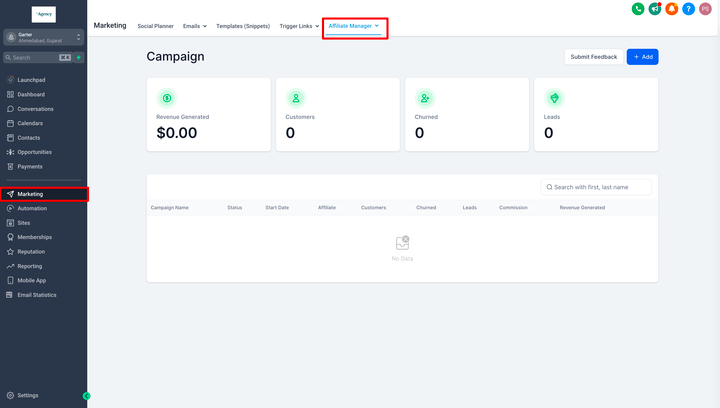
Task: Open Settings in the sidebar
Action: 28,395
